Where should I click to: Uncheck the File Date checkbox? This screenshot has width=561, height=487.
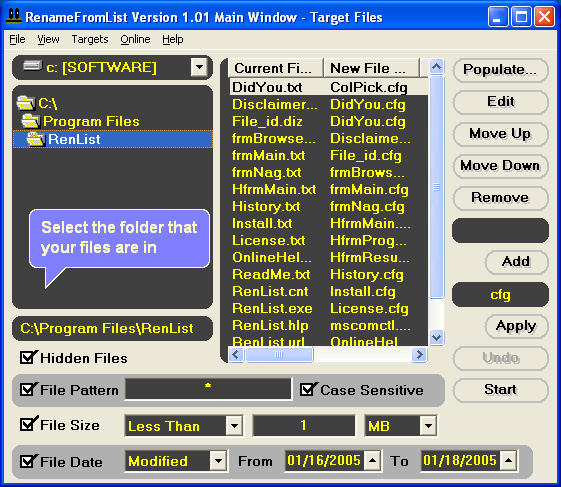(x=28, y=461)
